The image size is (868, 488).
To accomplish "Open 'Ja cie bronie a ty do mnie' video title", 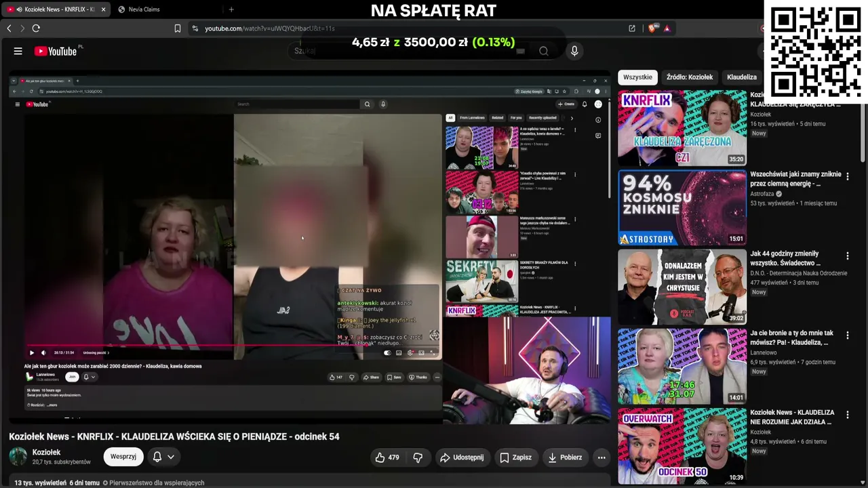I will 792,338.
